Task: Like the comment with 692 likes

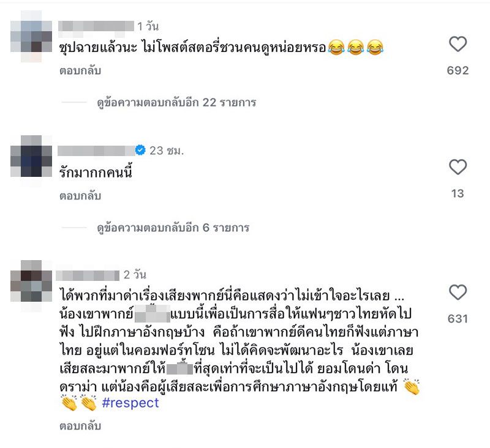Action: 458,44
